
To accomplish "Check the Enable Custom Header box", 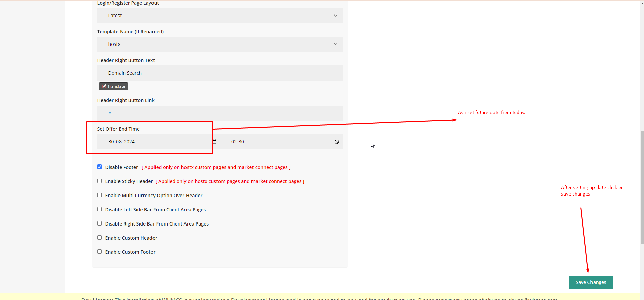I will coord(100,238).
